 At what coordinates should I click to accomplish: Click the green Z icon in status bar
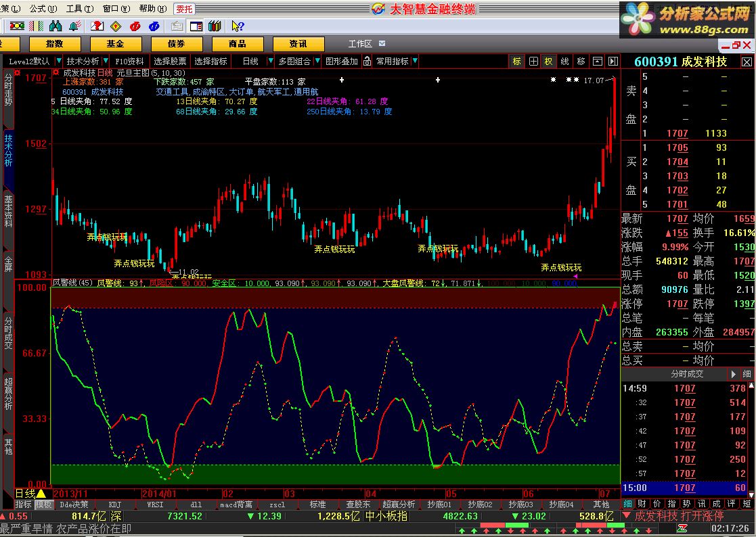click(682, 528)
